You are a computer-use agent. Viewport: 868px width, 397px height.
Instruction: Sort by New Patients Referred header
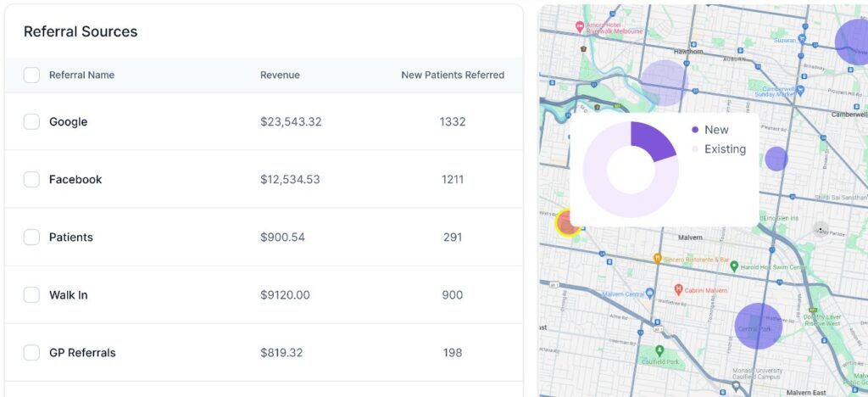pyautogui.click(x=453, y=75)
